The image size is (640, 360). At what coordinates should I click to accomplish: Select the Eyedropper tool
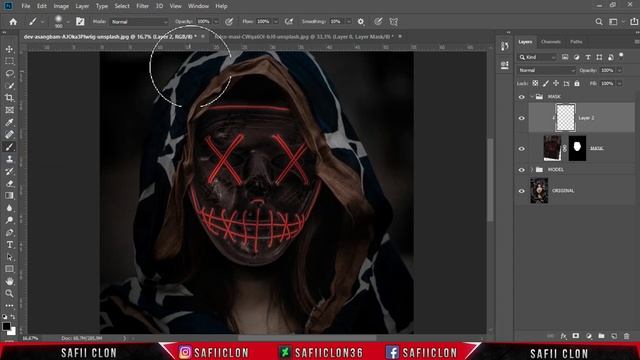[9, 122]
